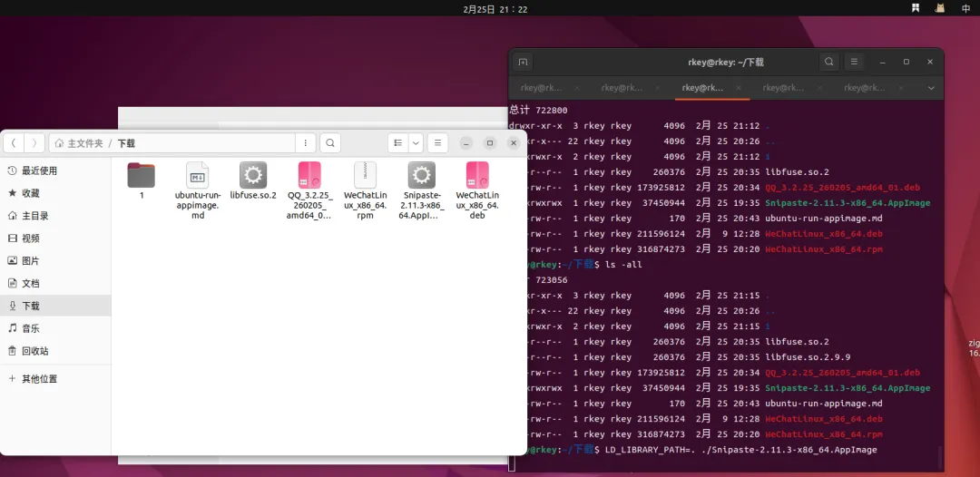Select the QQ_3.2.25 deb package icon
Viewport: 980px width, 477px height.
(x=309, y=175)
